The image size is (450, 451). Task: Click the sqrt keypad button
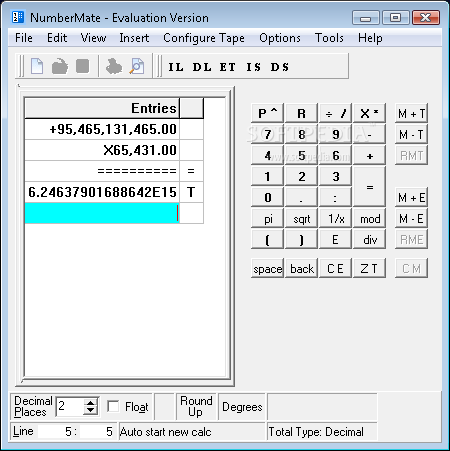[302, 219]
